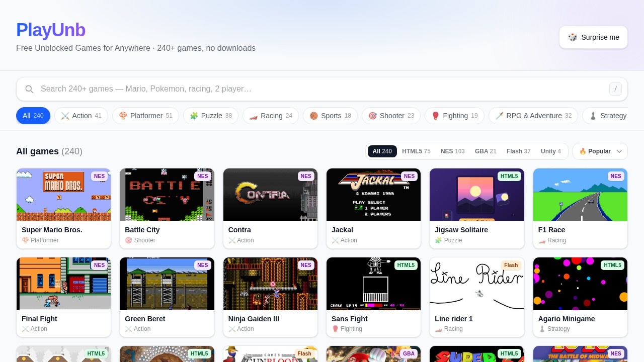Viewport: 644px width, 362px height.
Task: Click Flash badge on Line rider card
Action: coord(511,265)
